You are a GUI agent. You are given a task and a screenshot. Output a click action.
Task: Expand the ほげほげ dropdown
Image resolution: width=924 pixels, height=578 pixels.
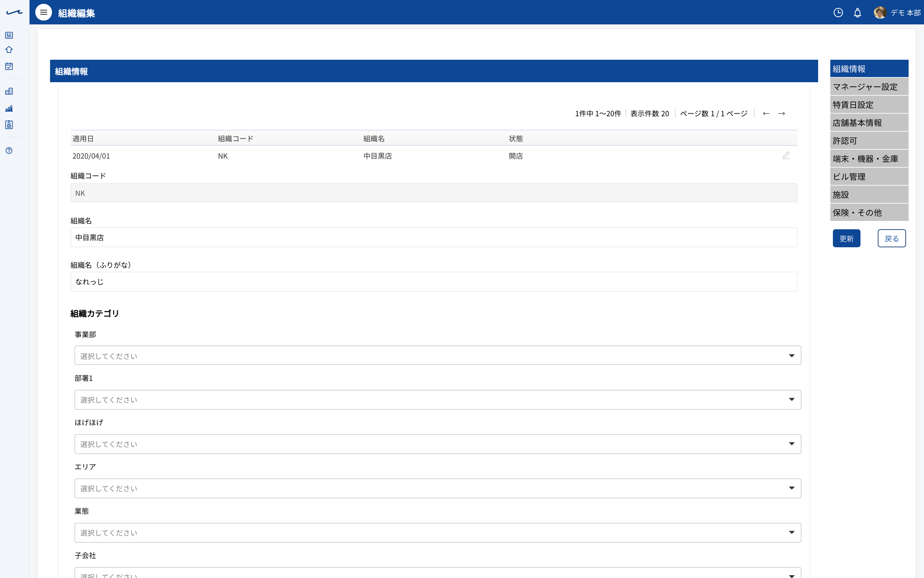438,444
